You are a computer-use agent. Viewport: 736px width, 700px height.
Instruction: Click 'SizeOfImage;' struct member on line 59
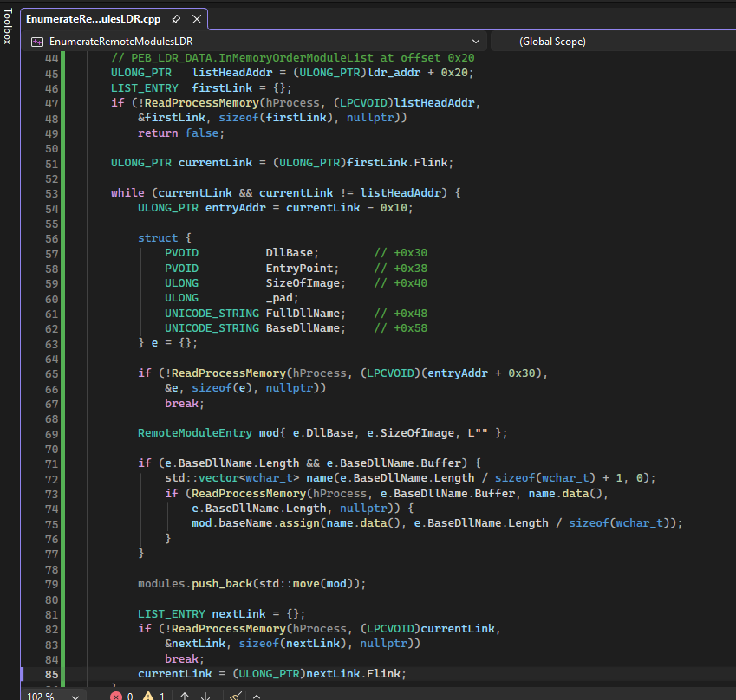point(305,283)
